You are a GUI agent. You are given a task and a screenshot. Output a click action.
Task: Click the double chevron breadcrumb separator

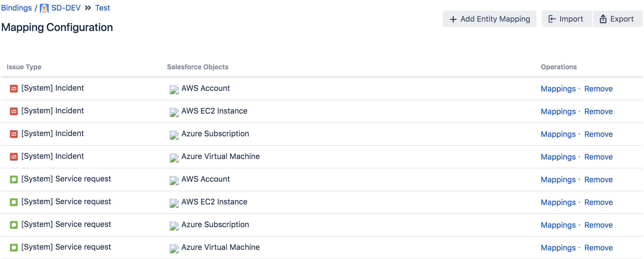[88, 8]
